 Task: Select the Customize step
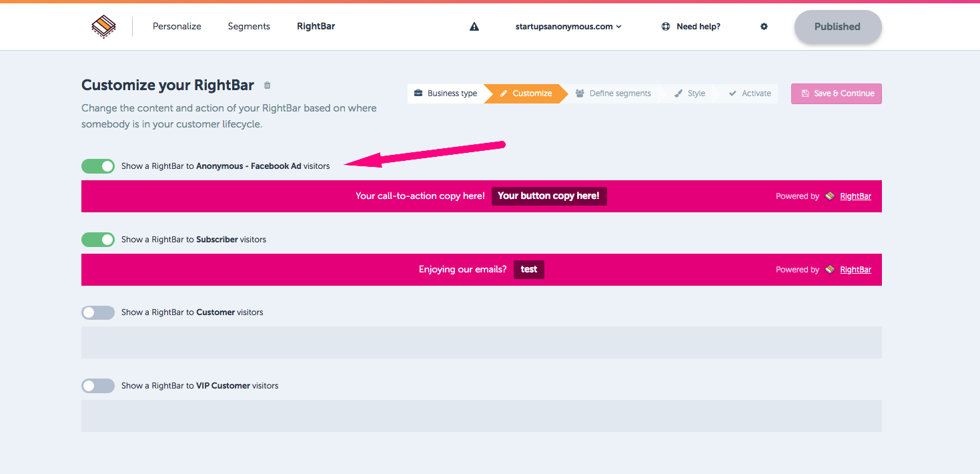pyautogui.click(x=526, y=93)
